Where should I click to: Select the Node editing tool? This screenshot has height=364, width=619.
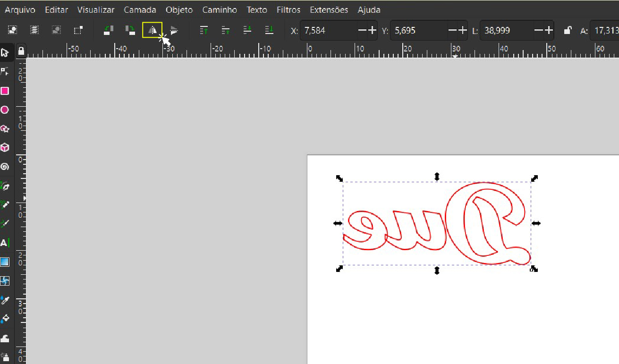point(5,71)
